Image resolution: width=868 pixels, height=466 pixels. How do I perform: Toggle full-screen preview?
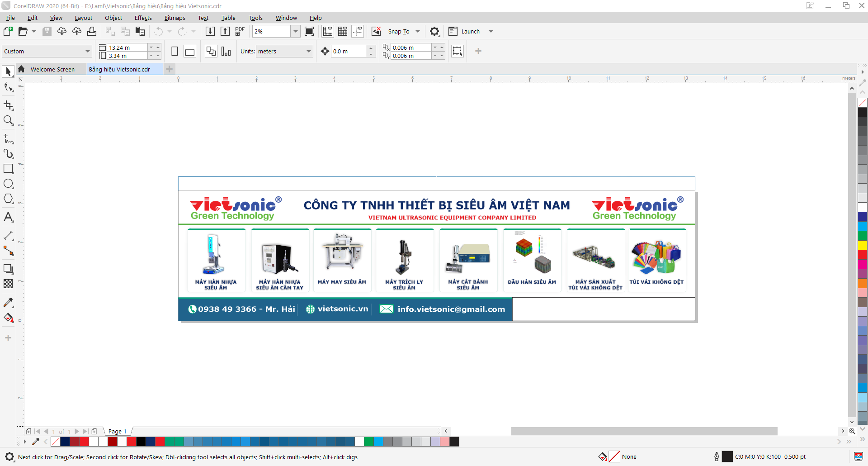[x=309, y=31]
